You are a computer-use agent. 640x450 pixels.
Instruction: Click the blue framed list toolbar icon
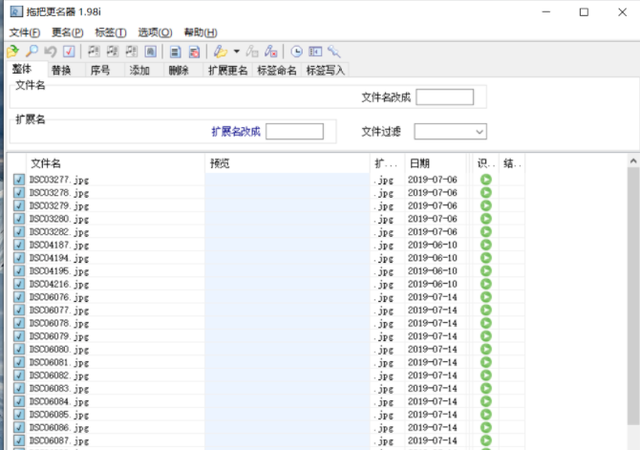tap(150, 51)
